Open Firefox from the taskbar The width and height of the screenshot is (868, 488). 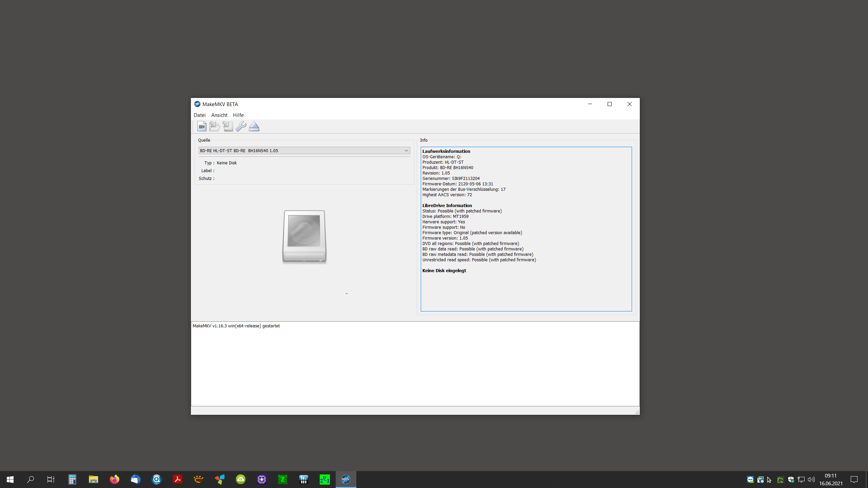point(114,479)
